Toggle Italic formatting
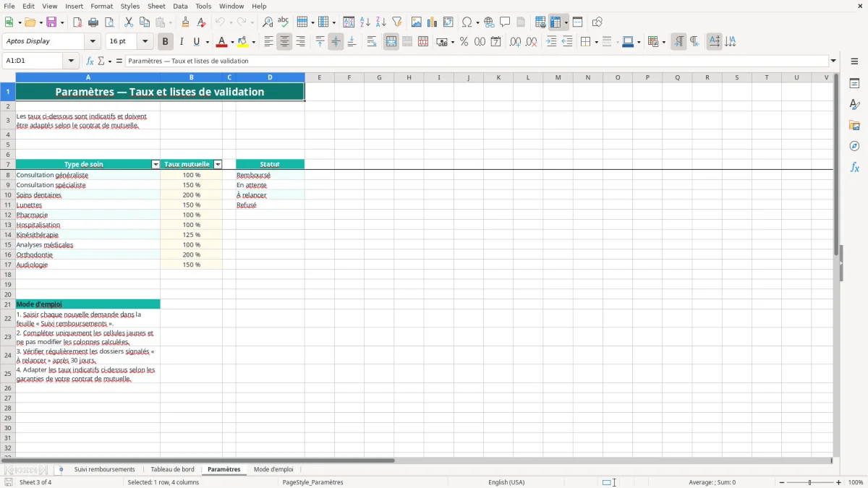 pyautogui.click(x=182, y=42)
